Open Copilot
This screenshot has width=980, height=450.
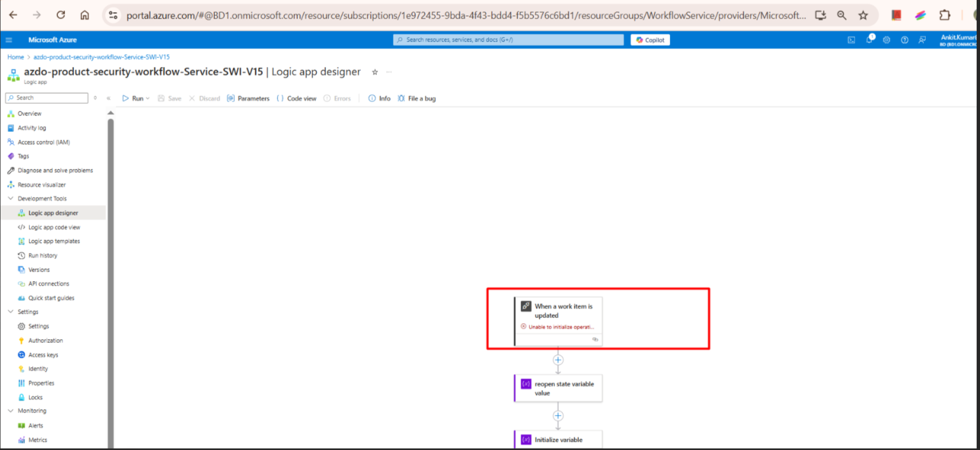(650, 40)
